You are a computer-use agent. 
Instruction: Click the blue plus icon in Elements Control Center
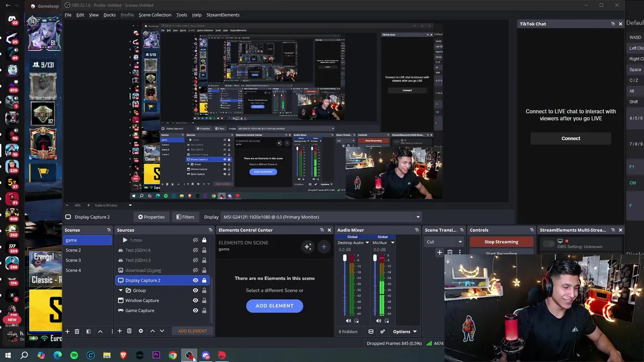click(x=324, y=246)
